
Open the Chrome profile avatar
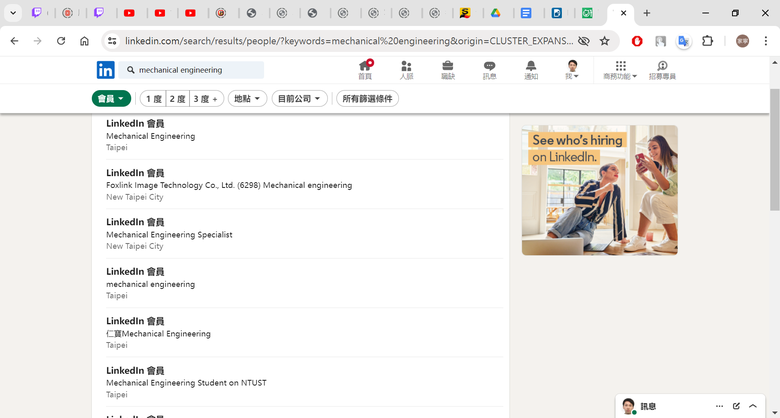pos(742,41)
